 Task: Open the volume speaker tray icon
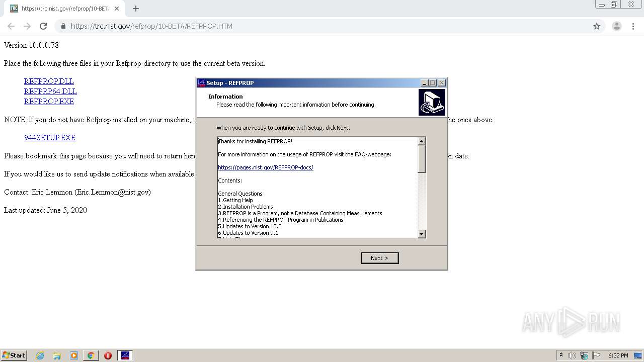tap(572, 355)
